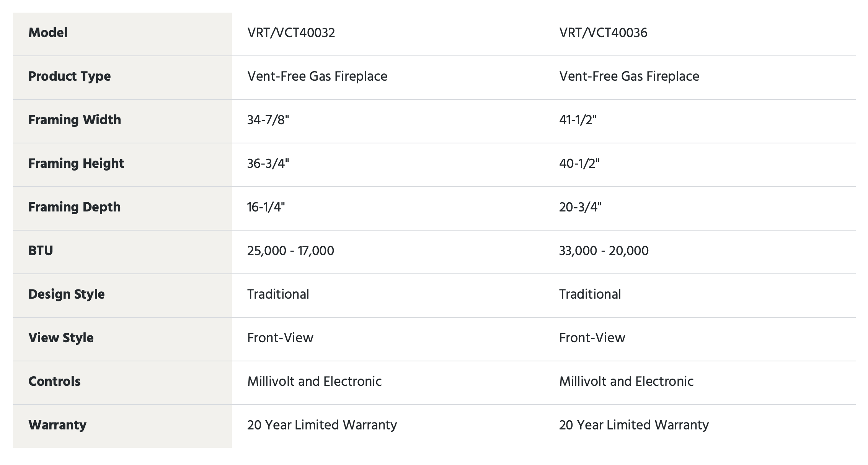Select the VRT/VCT40036 model name
The width and height of the screenshot is (868, 465).
pyautogui.click(x=603, y=33)
